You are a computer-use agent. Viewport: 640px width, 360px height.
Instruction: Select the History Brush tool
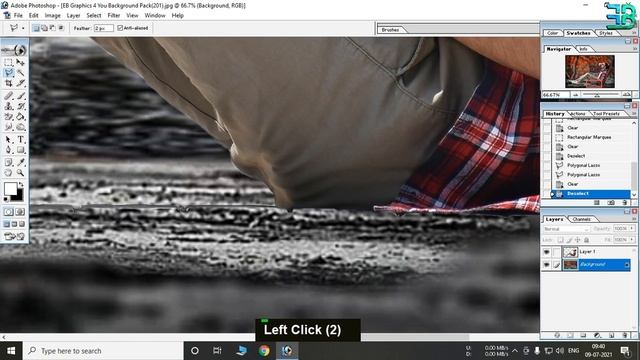(x=20, y=106)
